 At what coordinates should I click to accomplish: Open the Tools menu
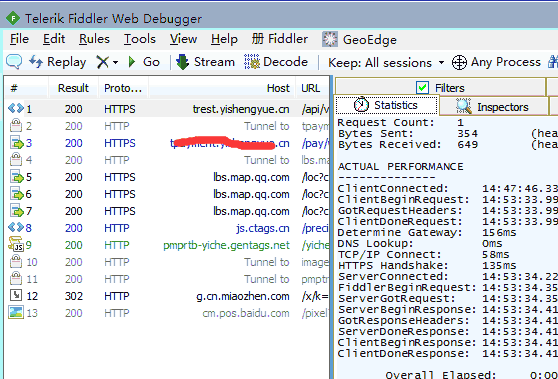click(x=140, y=39)
